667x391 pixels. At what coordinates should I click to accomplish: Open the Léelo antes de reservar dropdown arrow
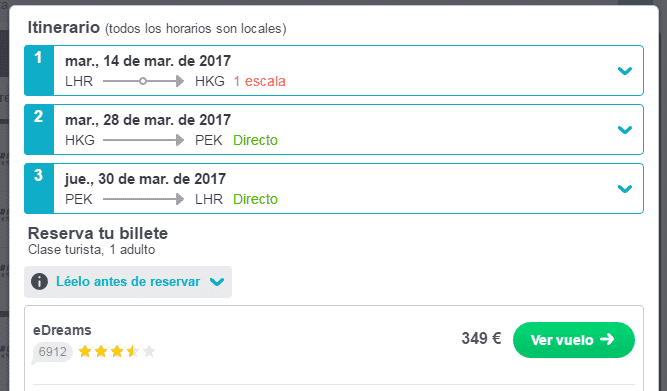pos(217,282)
